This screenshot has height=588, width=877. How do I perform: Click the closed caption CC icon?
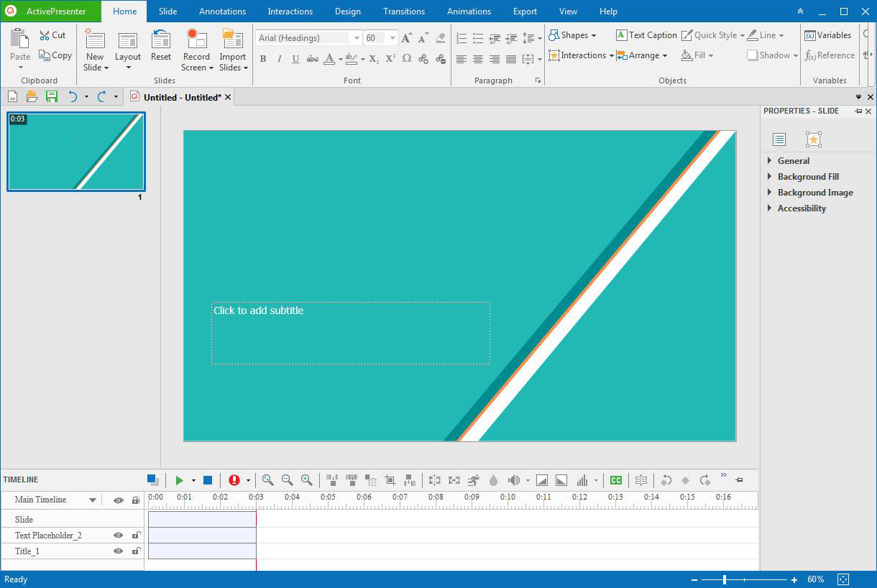(x=616, y=480)
